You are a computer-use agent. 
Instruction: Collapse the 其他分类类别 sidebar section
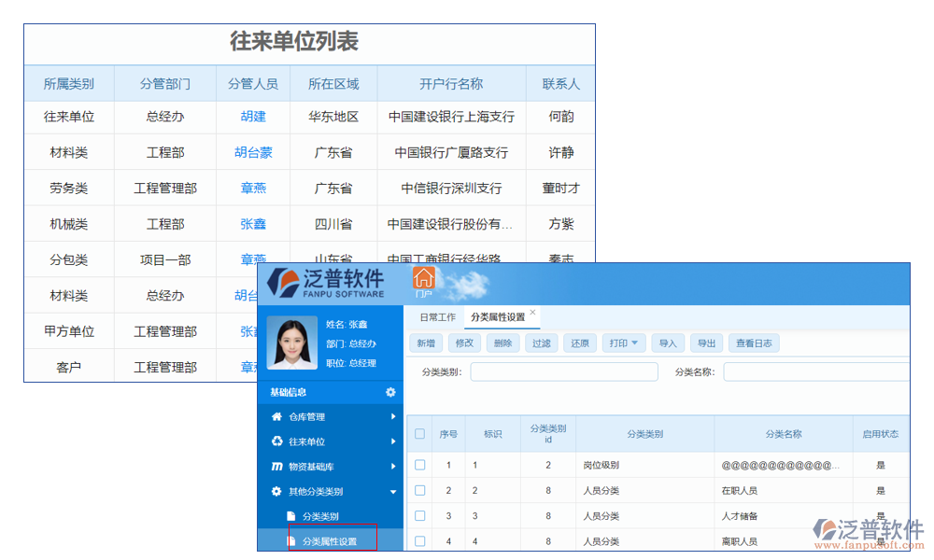pos(392,490)
